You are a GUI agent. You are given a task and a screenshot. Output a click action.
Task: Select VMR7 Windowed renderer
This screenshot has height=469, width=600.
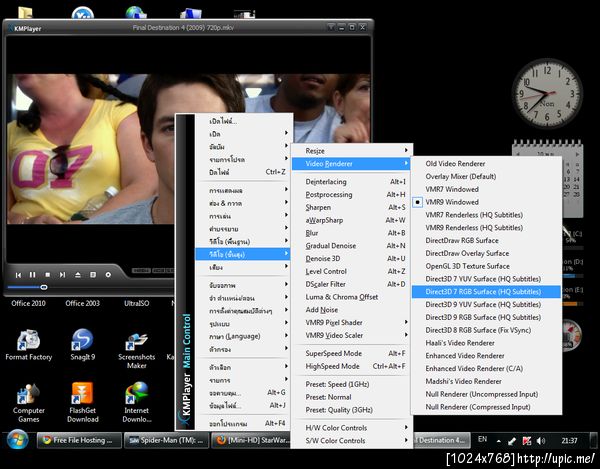click(486, 189)
